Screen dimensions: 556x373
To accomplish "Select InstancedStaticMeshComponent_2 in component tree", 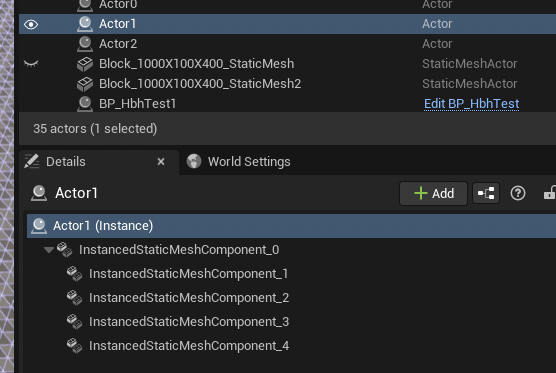I will pyautogui.click(x=189, y=297).
